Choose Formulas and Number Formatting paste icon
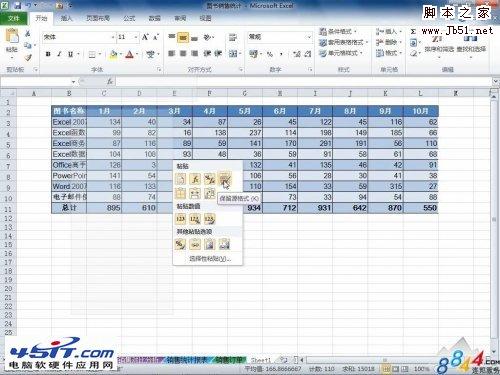 [209, 179]
